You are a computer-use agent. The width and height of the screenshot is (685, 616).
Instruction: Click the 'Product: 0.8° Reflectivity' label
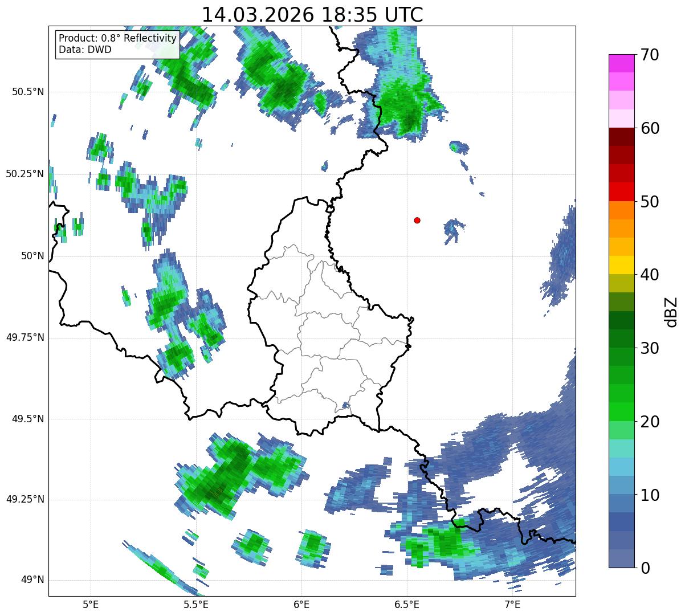(118, 38)
